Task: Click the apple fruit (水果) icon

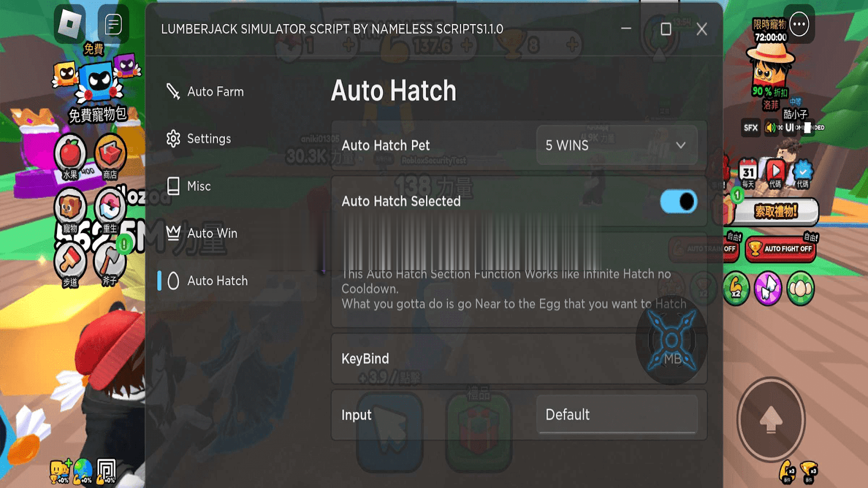Action: pos(70,156)
